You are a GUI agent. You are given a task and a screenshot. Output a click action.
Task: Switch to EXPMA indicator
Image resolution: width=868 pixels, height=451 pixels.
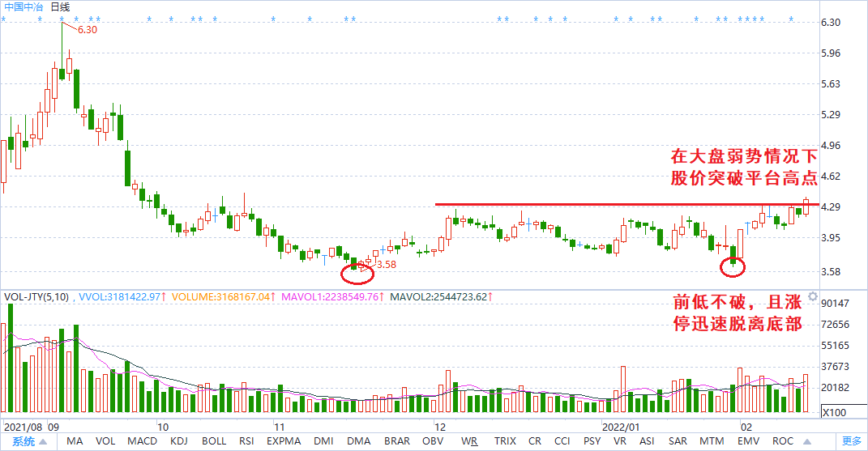click(x=284, y=441)
